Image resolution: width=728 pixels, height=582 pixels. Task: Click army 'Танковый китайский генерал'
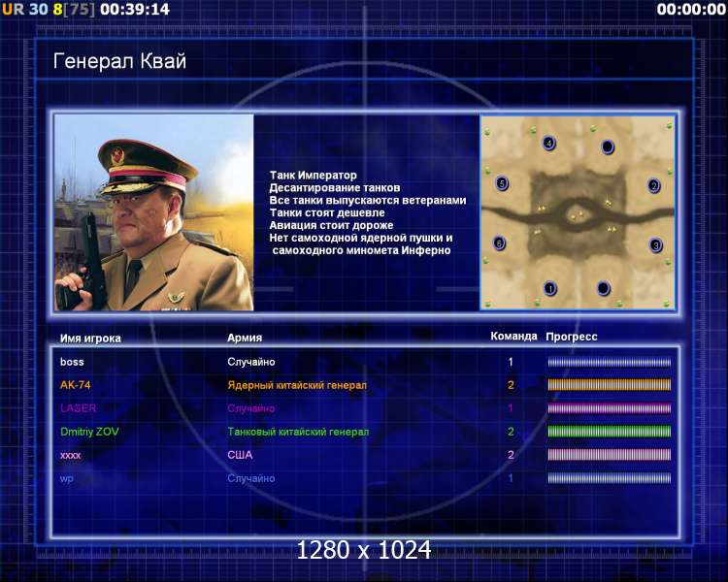[298, 432]
